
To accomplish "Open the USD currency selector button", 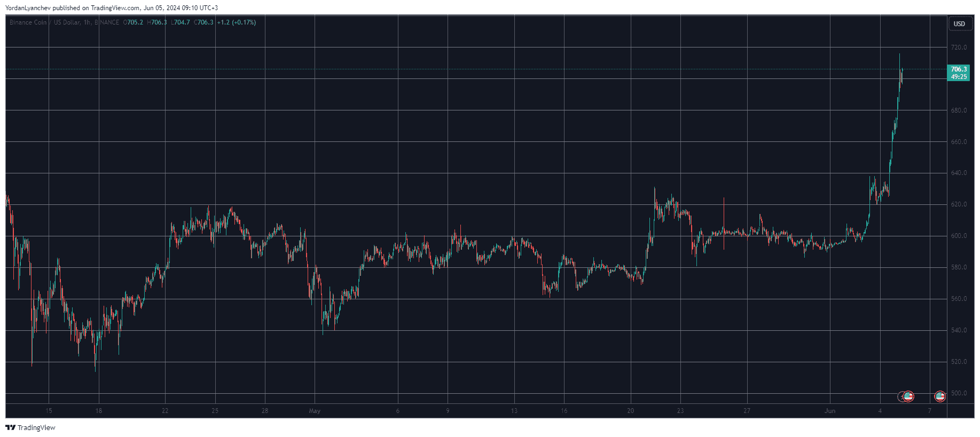I will 960,23.
